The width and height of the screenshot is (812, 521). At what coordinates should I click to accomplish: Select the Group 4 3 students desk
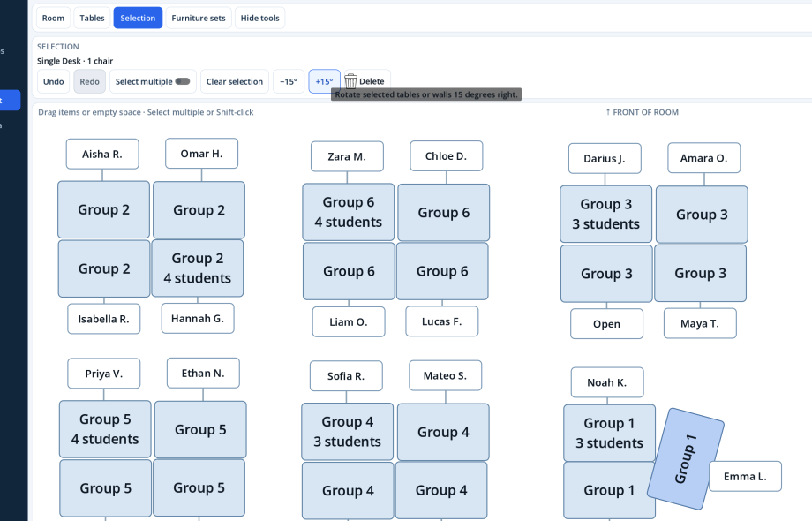pos(348,432)
